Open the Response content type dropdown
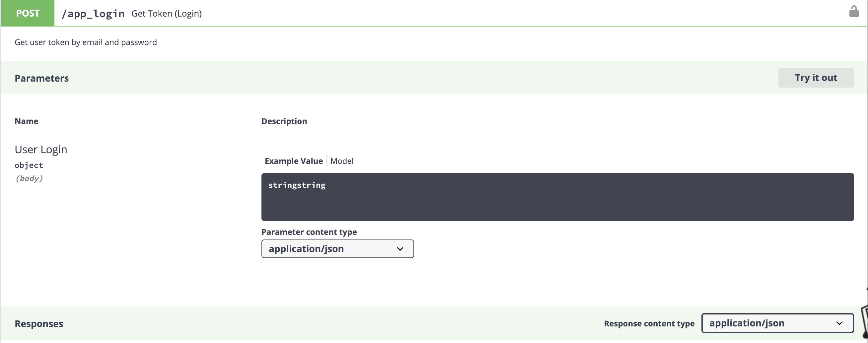The image size is (868, 343). (777, 323)
